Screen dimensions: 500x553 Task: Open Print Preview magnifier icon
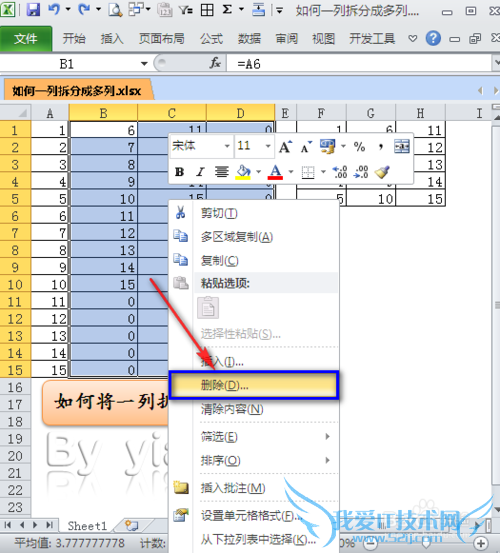tap(115, 10)
